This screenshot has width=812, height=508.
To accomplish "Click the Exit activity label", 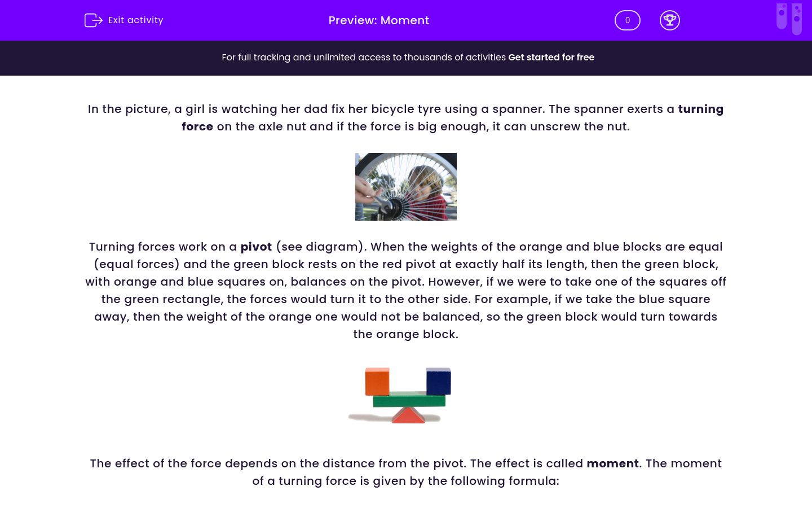I will click(135, 20).
